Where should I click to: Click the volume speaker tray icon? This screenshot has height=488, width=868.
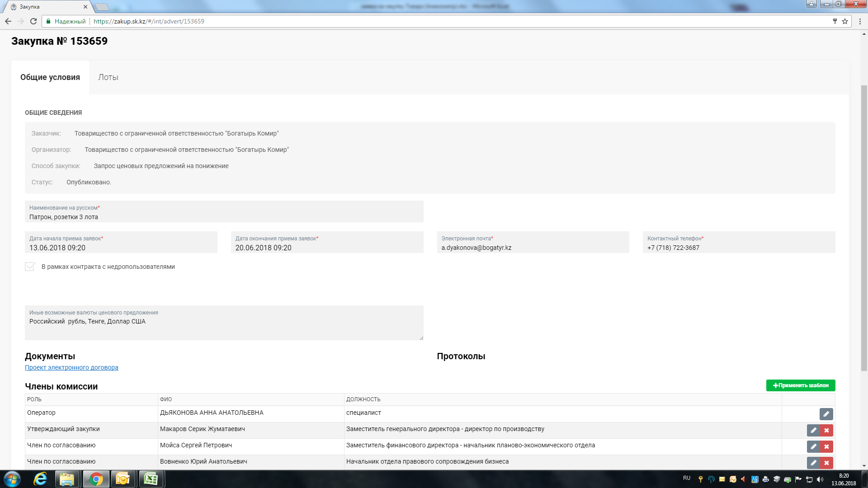click(x=820, y=479)
